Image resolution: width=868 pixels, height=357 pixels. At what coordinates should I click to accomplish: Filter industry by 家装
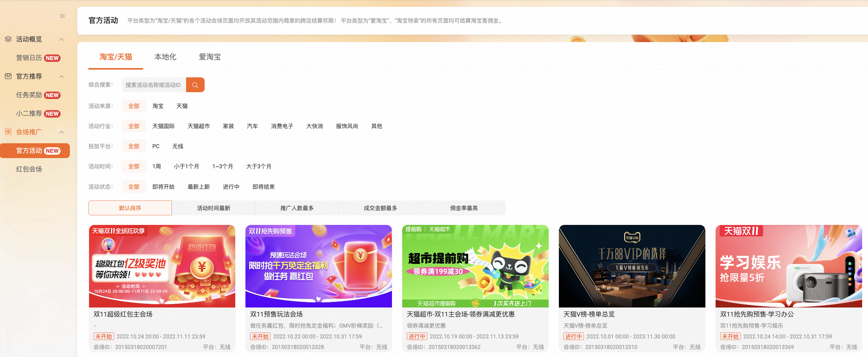pyautogui.click(x=228, y=126)
